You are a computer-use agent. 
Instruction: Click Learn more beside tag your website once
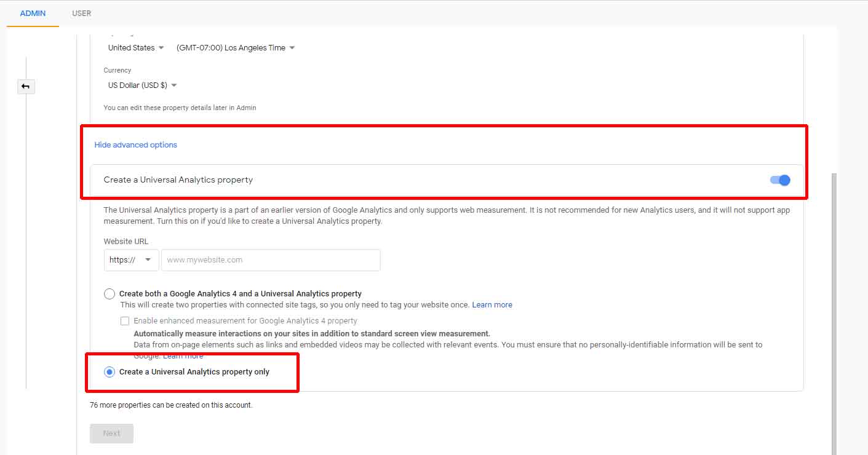[x=492, y=305]
